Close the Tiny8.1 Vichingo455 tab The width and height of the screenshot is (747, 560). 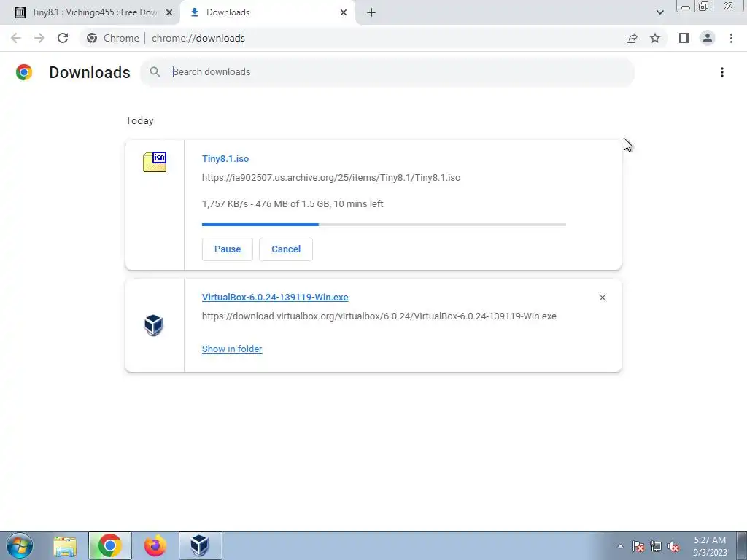coord(169,12)
